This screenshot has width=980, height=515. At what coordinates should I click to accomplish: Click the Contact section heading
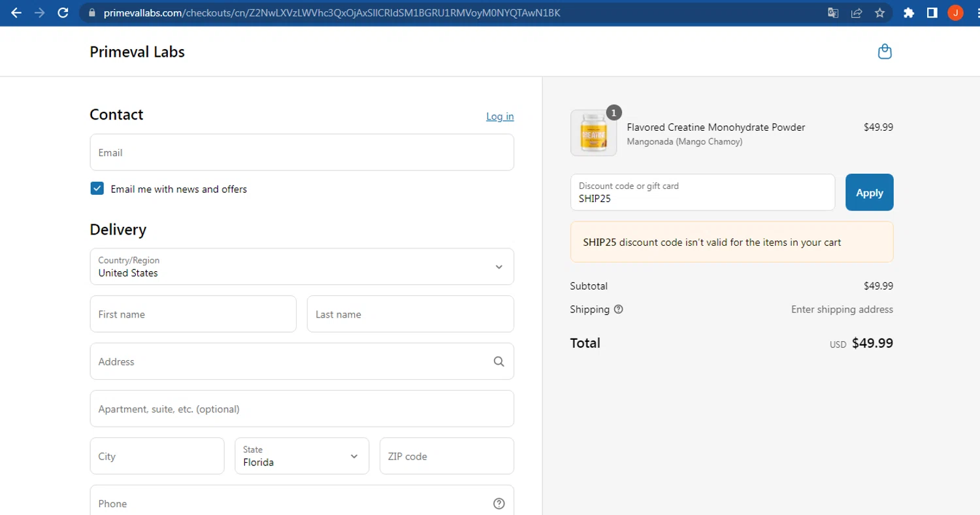pos(116,114)
